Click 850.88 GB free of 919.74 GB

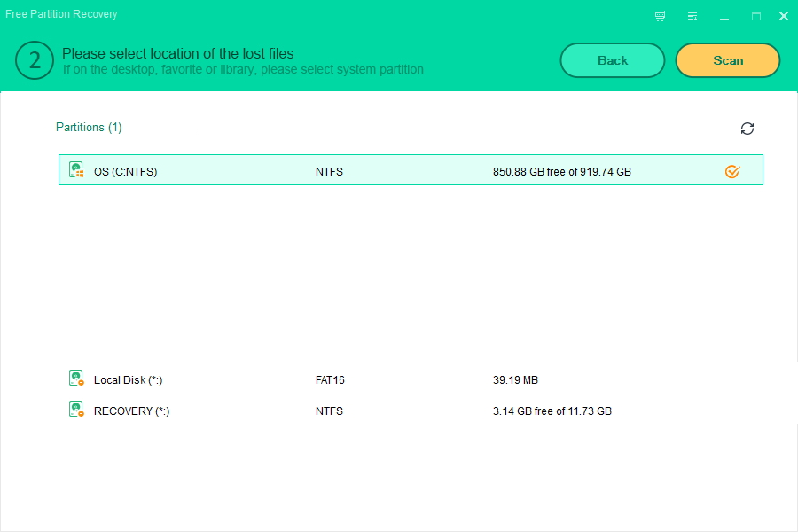pyautogui.click(x=561, y=172)
